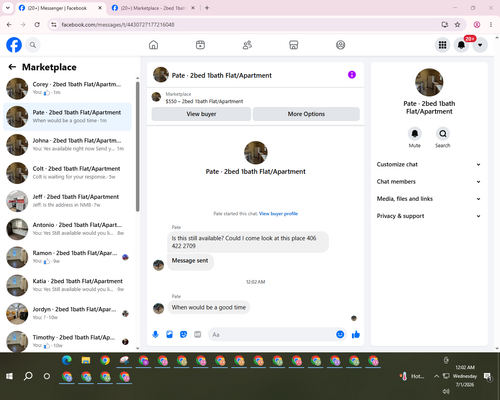Image resolution: width=500 pixels, height=400 pixels.
Task: Open the browser tab search dropdown
Action: 7,8
